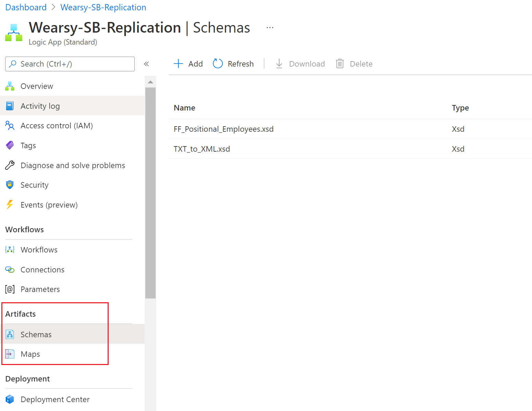Click the Delete button label

(x=361, y=64)
